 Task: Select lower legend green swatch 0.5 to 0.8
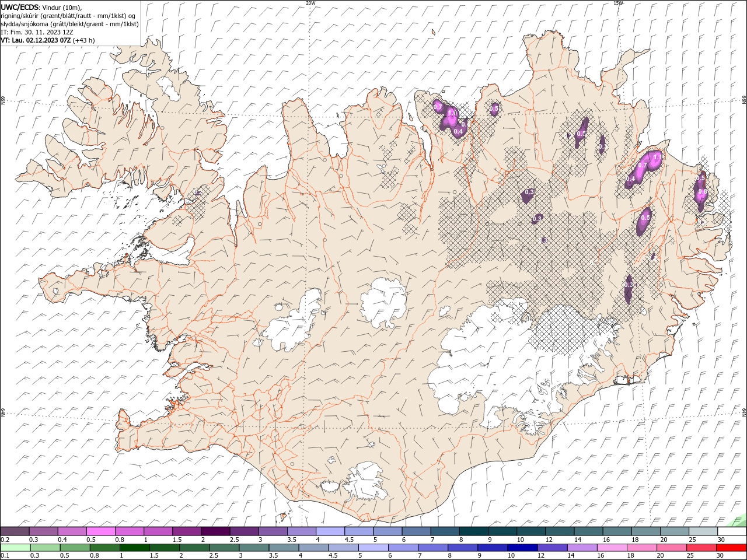(x=75, y=548)
